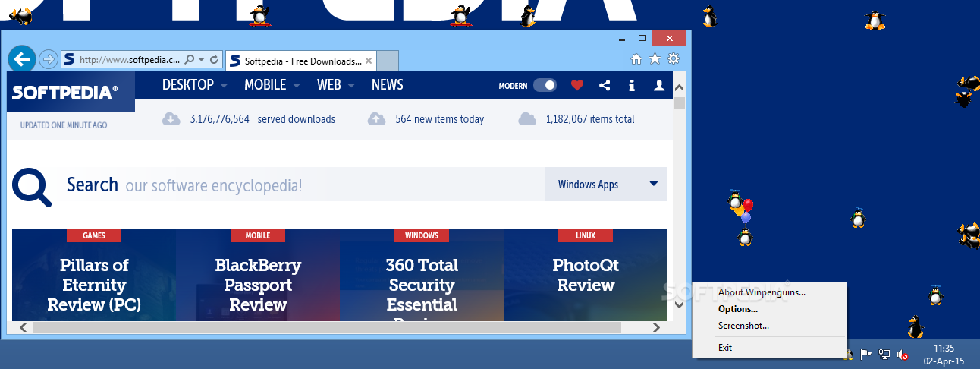Go back with the browser back arrow
This screenshot has height=369, width=980.
22,58
